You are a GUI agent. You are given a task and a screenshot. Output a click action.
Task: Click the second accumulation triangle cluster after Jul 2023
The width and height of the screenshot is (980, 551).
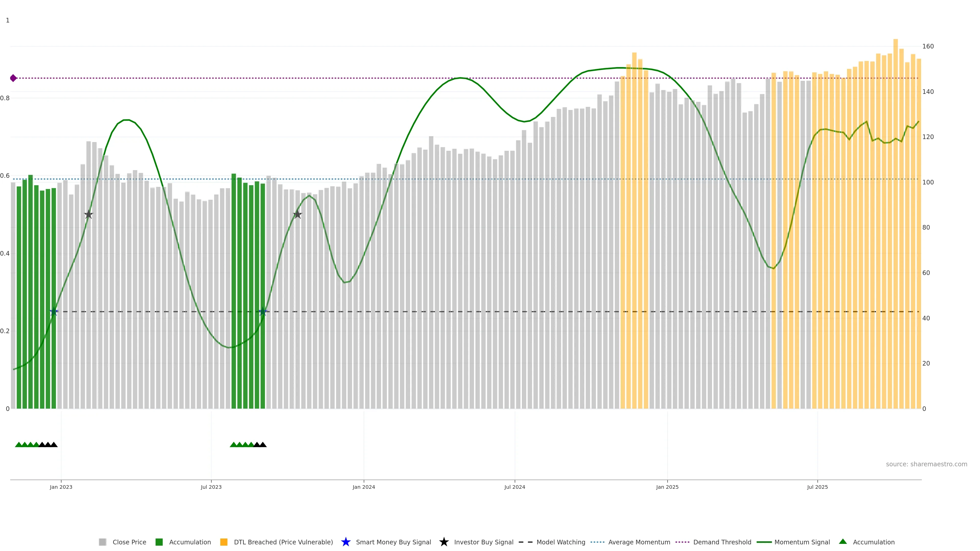[x=248, y=445]
